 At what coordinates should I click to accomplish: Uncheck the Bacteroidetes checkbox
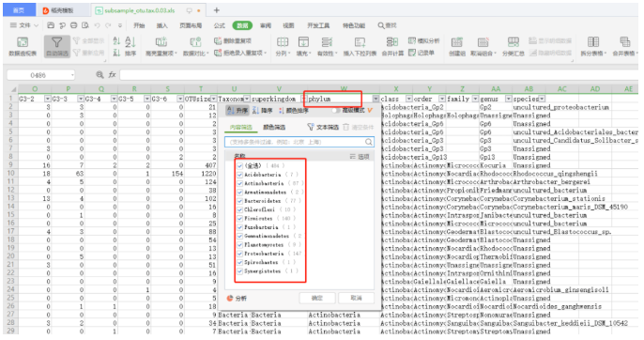click(x=240, y=201)
